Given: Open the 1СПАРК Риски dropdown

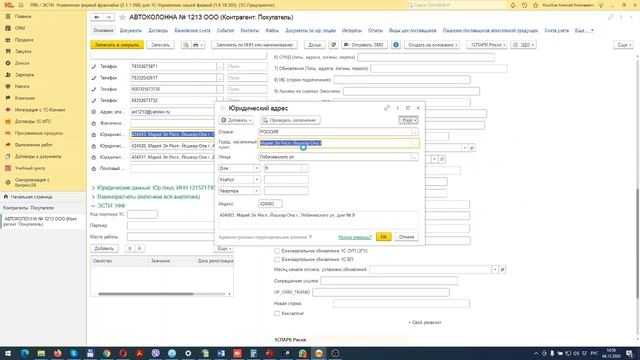Looking at the screenshot, I should click(x=487, y=45).
